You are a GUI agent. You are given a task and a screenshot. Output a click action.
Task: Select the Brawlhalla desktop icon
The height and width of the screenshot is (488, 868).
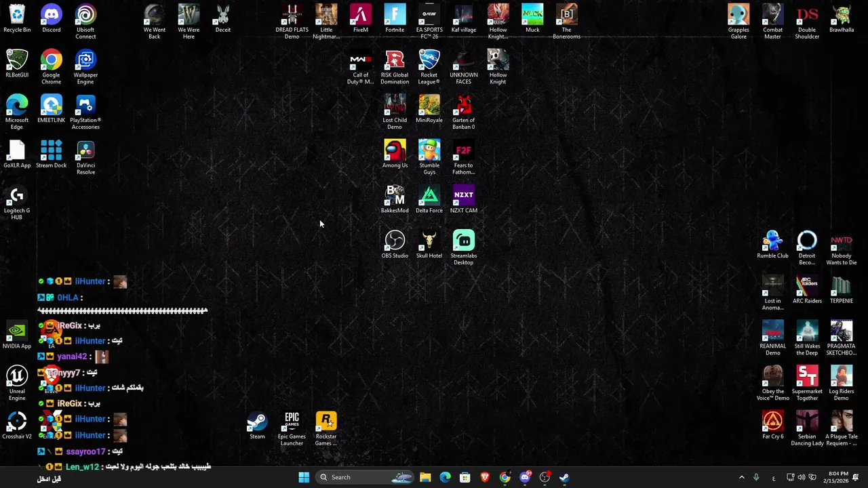[842, 19]
